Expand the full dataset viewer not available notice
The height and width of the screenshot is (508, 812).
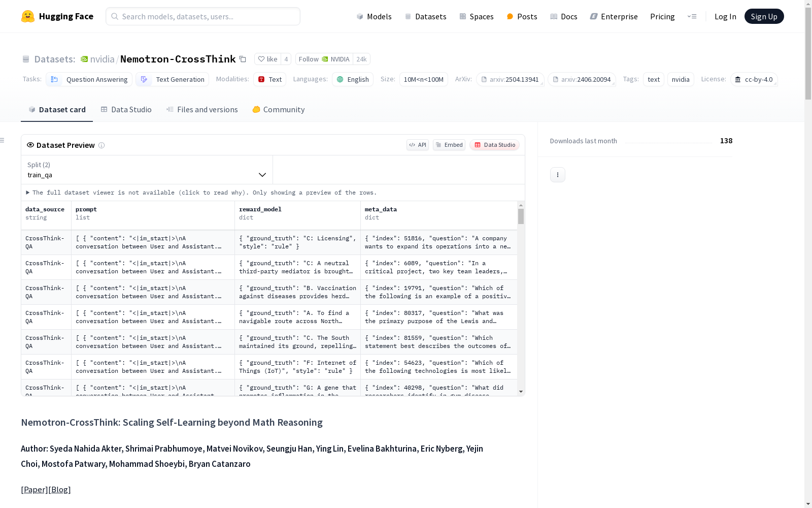click(201, 193)
